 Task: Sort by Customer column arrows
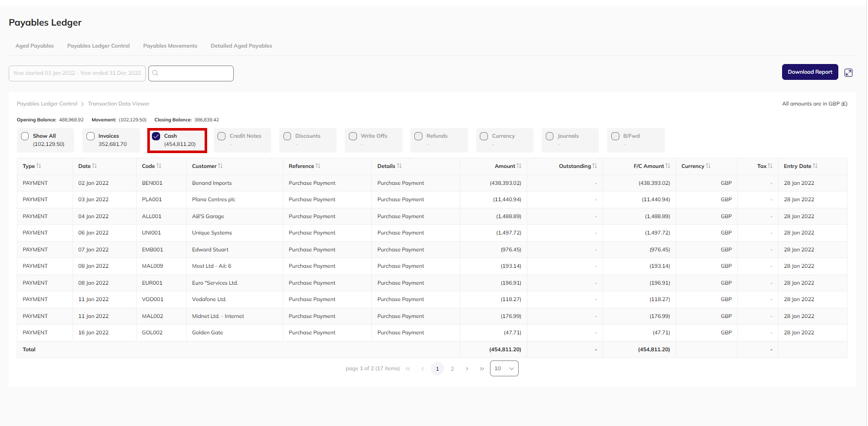point(220,166)
